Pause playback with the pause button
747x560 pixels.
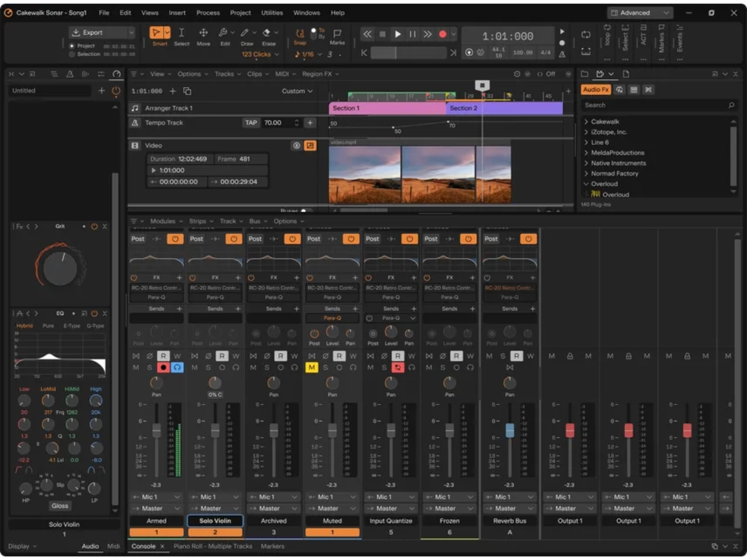[x=413, y=35]
